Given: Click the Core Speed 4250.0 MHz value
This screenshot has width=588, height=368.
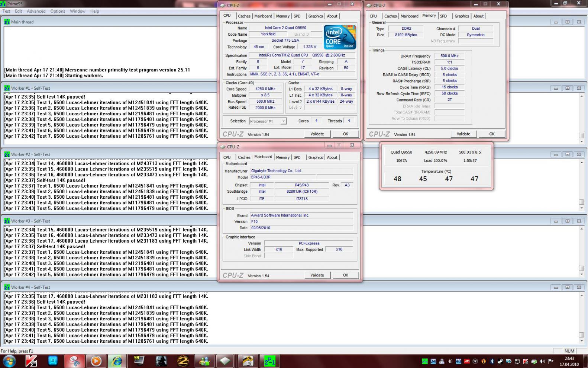Looking at the screenshot, I should (x=265, y=89).
